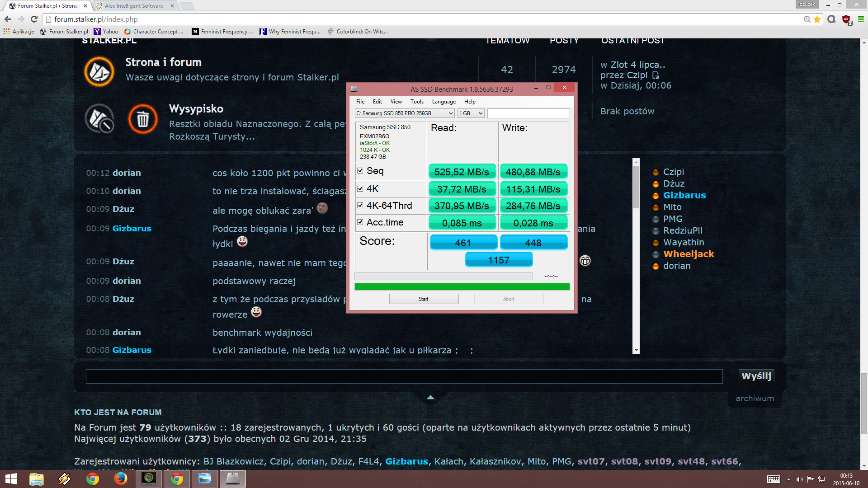Reload the forum page
This screenshot has width=868, height=488.
click(x=34, y=19)
